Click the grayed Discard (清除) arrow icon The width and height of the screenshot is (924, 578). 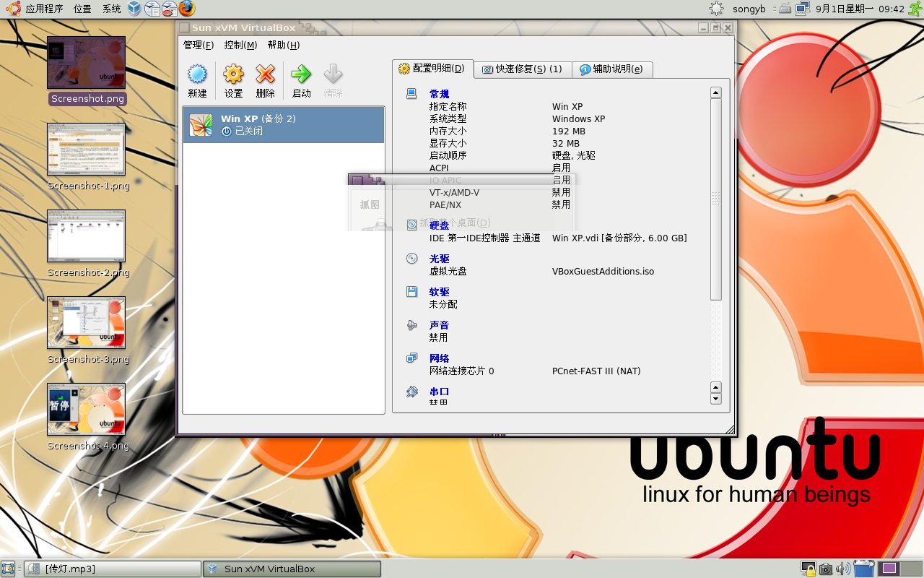click(333, 74)
